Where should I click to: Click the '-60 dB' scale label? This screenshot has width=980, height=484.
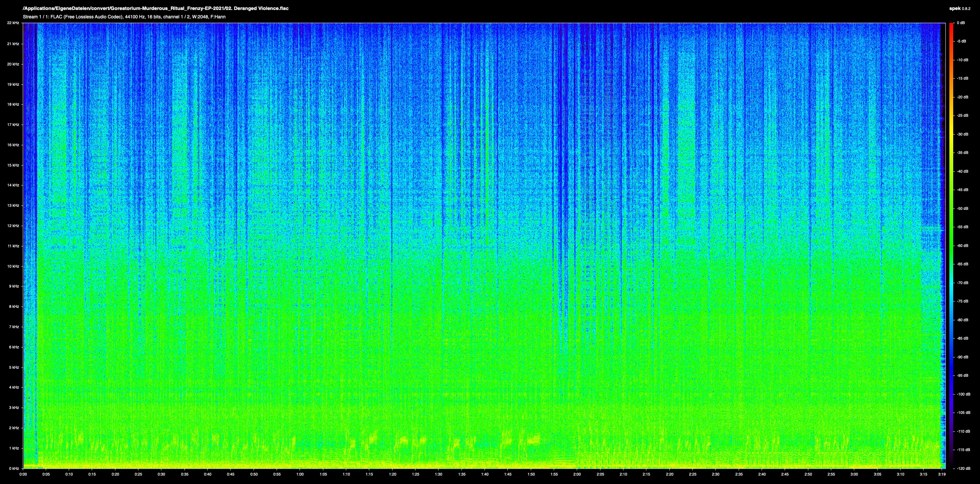coord(962,246)
